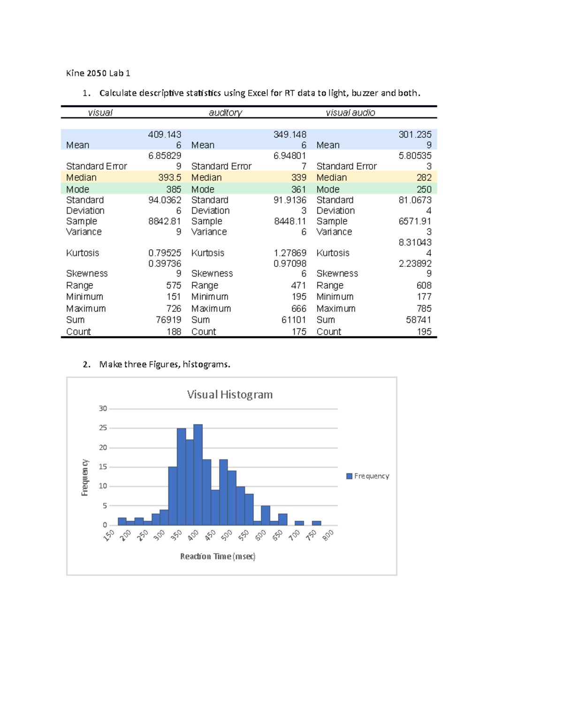Click the 'Calculate descriptive statistics' instruction line
This screenshot has width=563, height=728.
coord(259,93)
